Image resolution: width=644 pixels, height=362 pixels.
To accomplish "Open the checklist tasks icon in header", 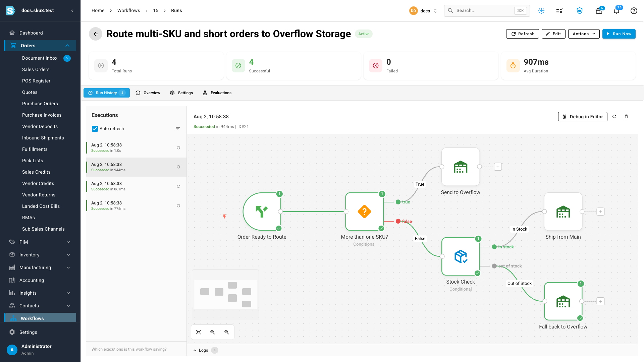I will 559,11.
